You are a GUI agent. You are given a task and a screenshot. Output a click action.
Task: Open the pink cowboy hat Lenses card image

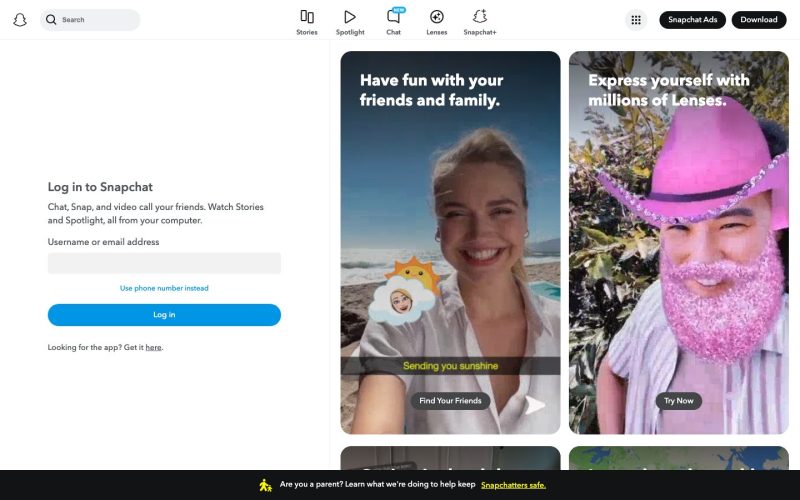(679, 242)
